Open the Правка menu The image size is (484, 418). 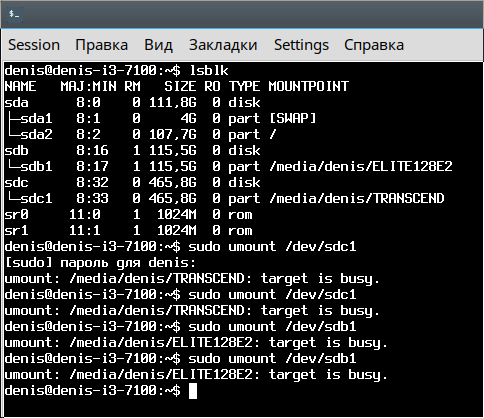tap(102, 45)
